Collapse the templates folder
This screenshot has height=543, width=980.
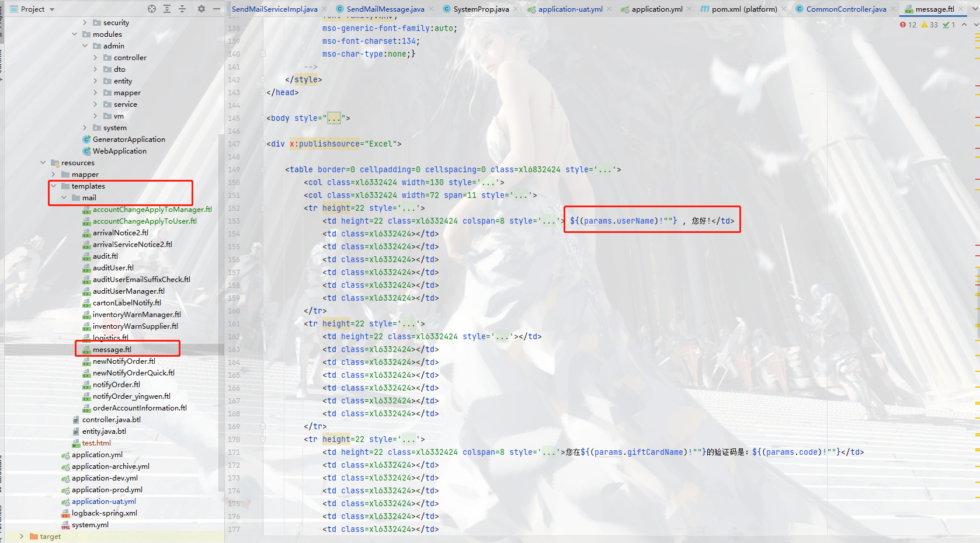(x=54, y=186)
